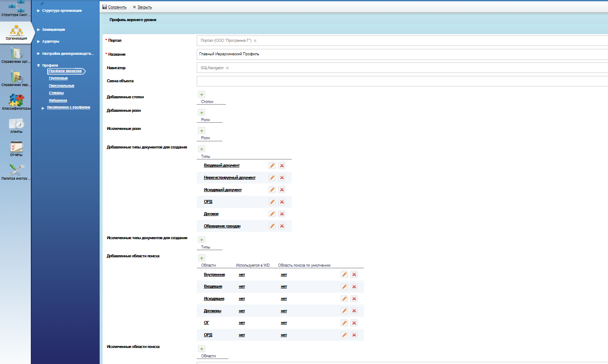608x364 pixels.
Task: Open the Внутренние search area link
Action: [x=214, y=275]
